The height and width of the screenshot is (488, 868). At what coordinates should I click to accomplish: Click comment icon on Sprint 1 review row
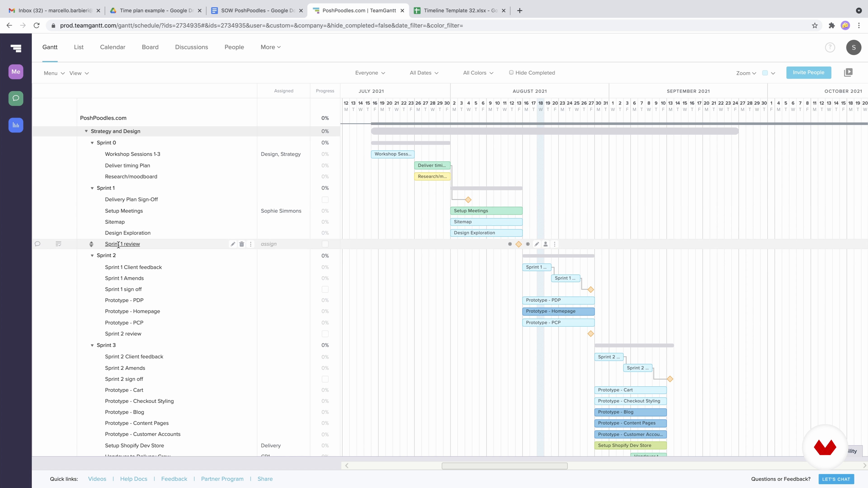37,244
